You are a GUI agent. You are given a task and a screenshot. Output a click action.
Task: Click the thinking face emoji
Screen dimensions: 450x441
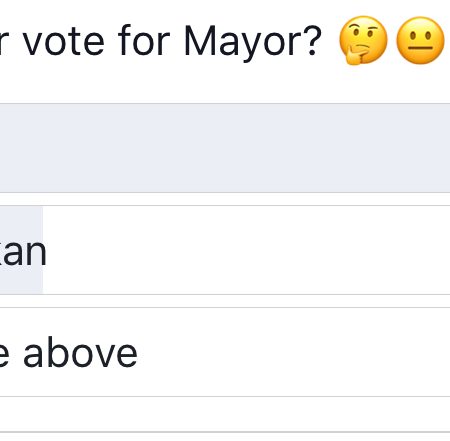point(363,40)
